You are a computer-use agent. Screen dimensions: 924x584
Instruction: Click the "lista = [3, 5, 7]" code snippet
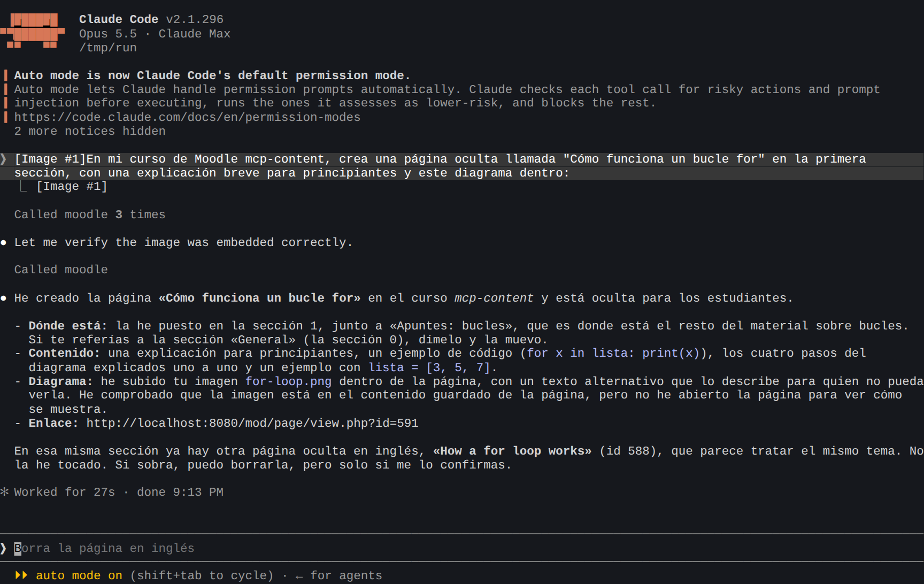[x=429, y=367]
